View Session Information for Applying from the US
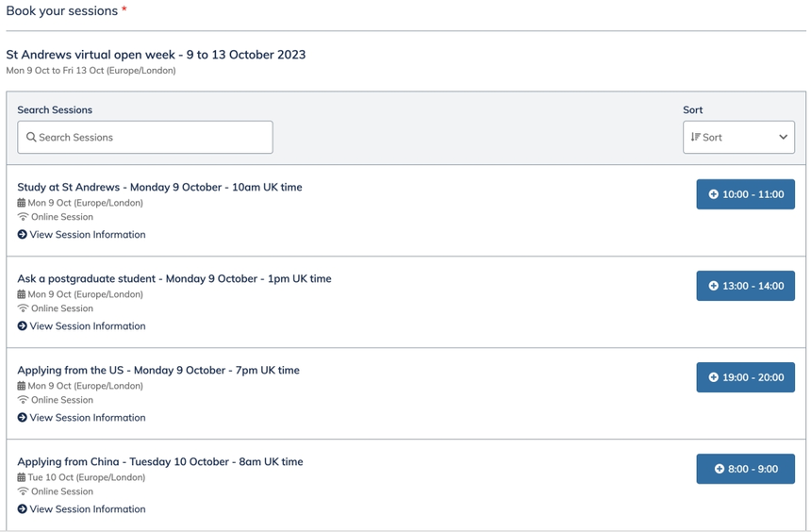811x532 pixels. (x=87, y=418)
